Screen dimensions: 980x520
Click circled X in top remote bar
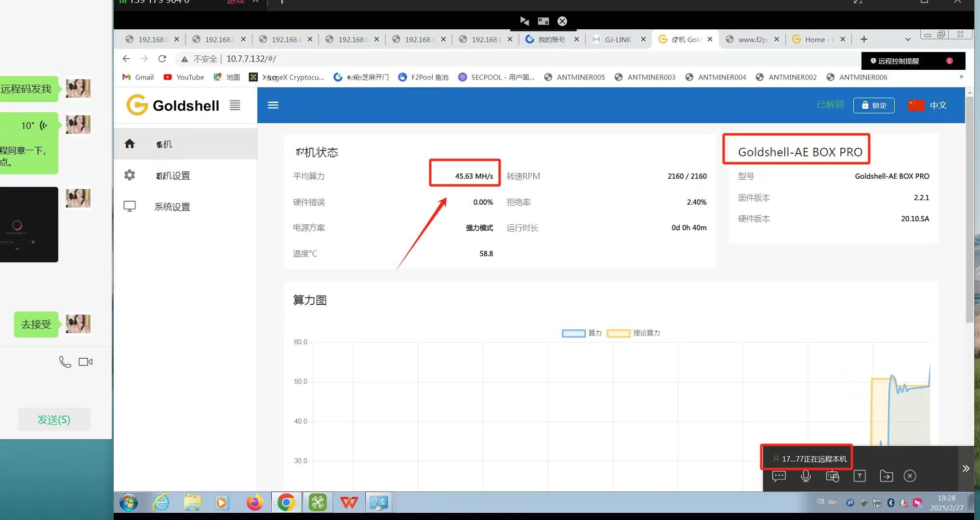[562, 21]
